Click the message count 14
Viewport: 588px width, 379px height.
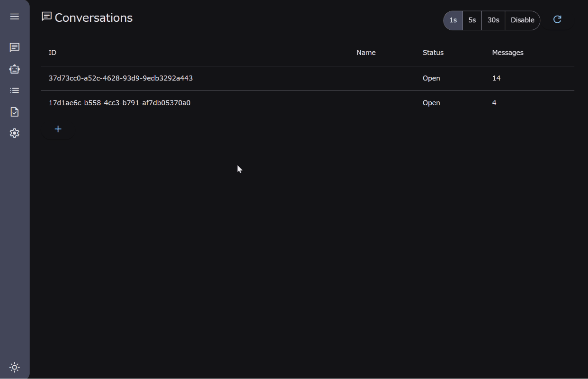coord(496,78)
